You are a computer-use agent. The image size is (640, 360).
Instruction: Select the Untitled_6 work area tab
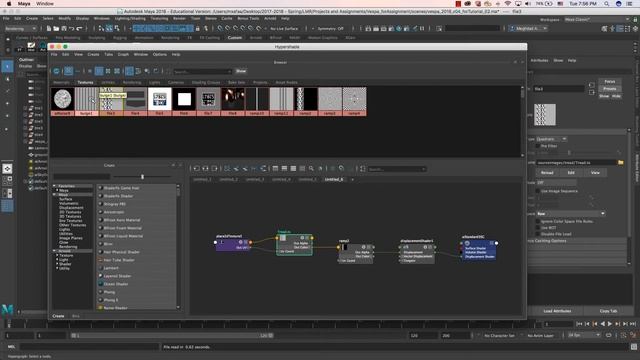[x=334, y=179]
